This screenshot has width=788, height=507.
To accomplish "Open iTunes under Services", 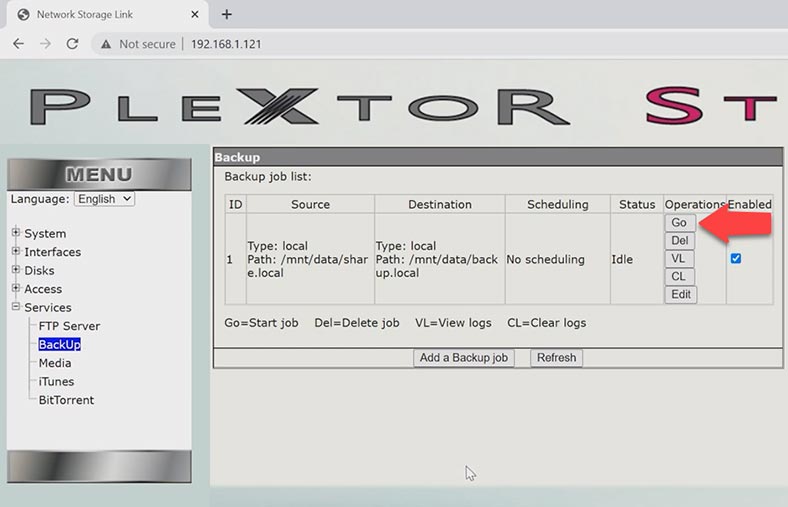I will 56,382.
